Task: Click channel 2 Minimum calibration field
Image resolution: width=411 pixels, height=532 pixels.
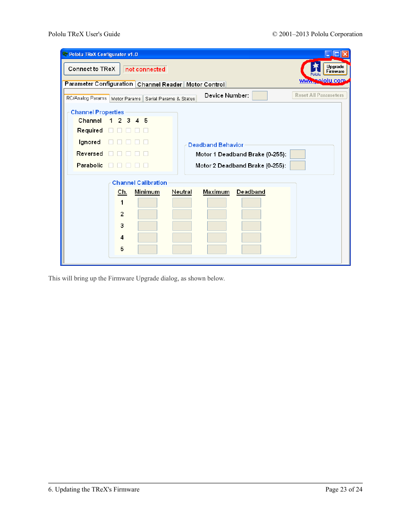Action: point(147,214)
